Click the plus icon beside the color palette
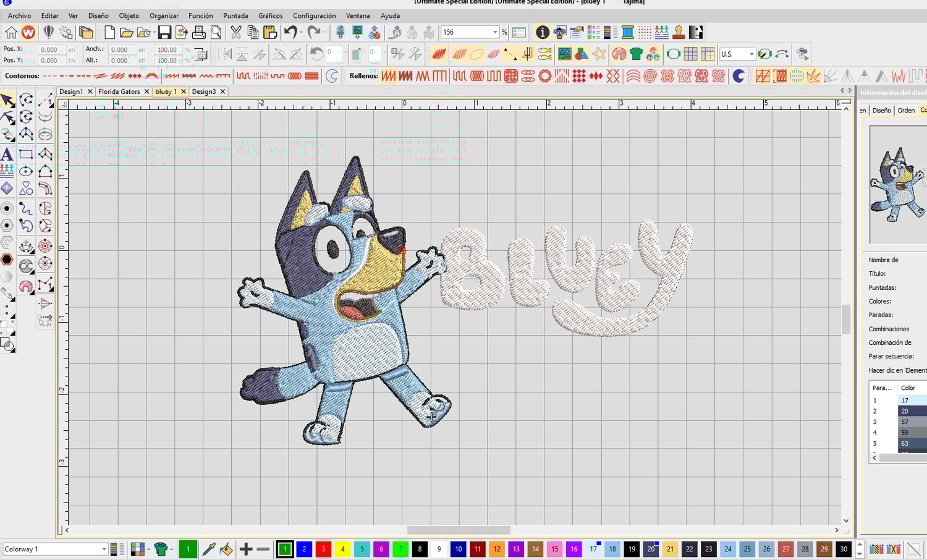This screenshot has height=560, width=927. [246, 549]
